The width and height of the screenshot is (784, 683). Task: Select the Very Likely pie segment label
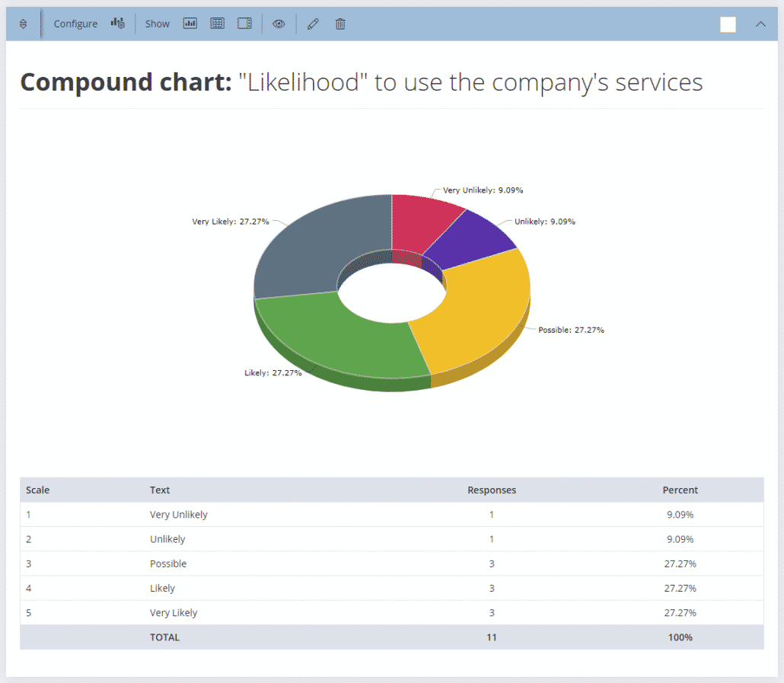[x=231, y=221]
